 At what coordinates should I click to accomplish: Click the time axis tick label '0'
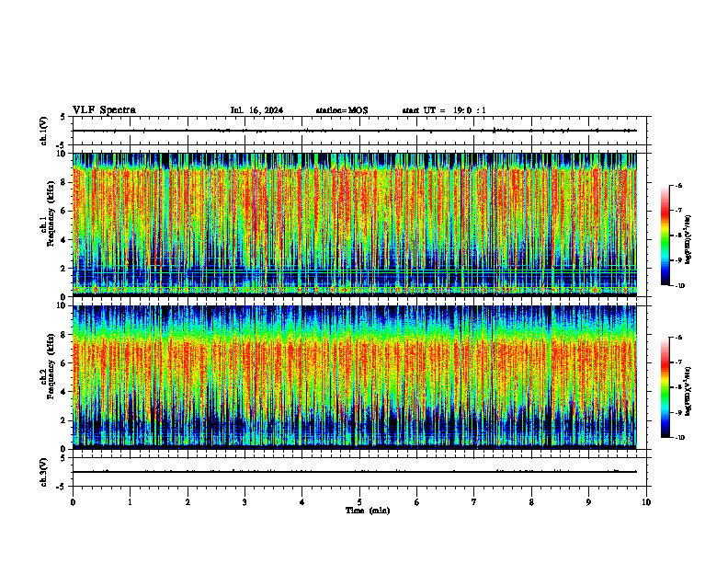point(73,502)
